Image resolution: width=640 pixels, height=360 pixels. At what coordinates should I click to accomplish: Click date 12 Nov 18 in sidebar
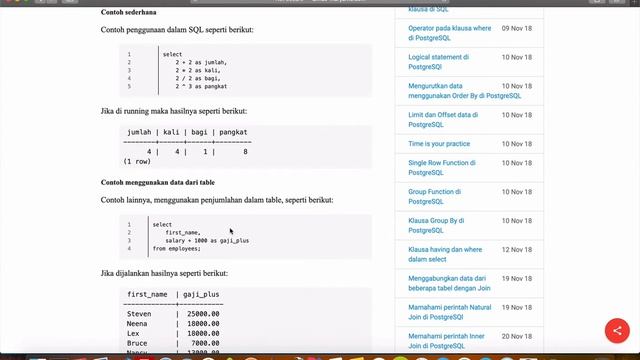point(517,250)
